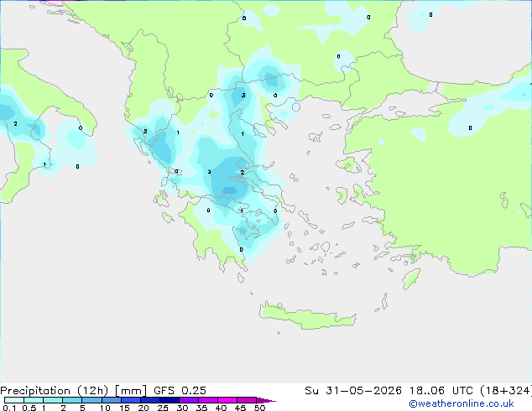Click the legend tick label '0.1'
This screenshot has width=532, height=411.
pos(9,408)
